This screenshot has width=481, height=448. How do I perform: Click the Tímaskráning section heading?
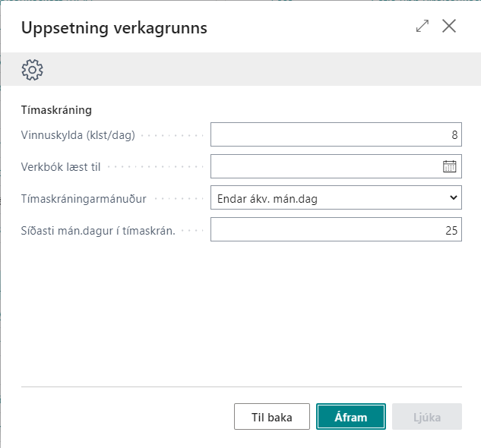(56, 110)
